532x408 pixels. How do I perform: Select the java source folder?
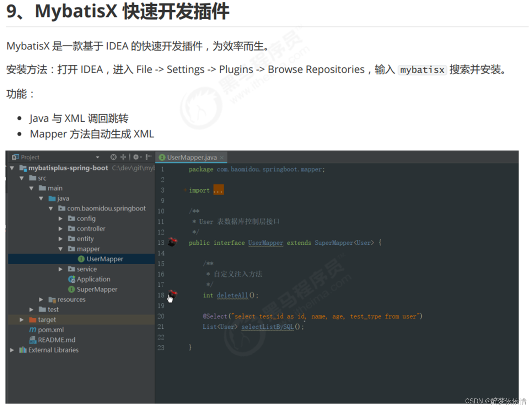(63, 198)
